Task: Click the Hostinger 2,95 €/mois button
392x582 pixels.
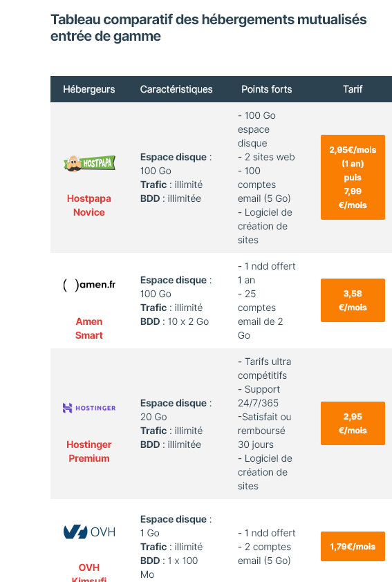Action: click(353, 423)
